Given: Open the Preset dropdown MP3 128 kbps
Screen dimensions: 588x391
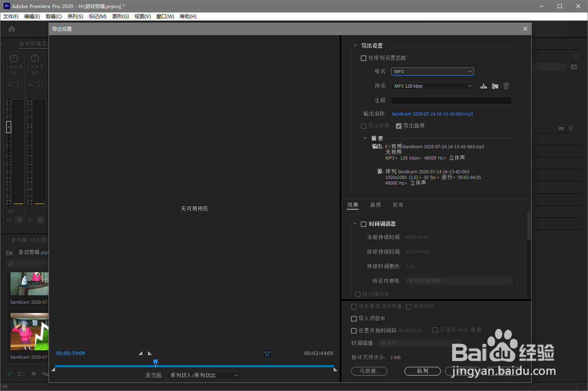Looking at the screenshot, I should [432, 86].
